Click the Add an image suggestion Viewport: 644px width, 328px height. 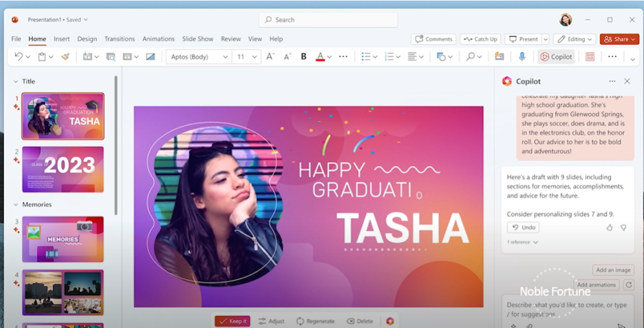[613, 270]
